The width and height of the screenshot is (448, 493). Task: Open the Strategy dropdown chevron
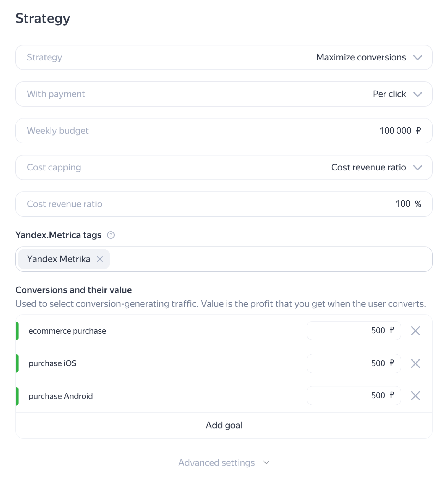click(x=418, y=57)
